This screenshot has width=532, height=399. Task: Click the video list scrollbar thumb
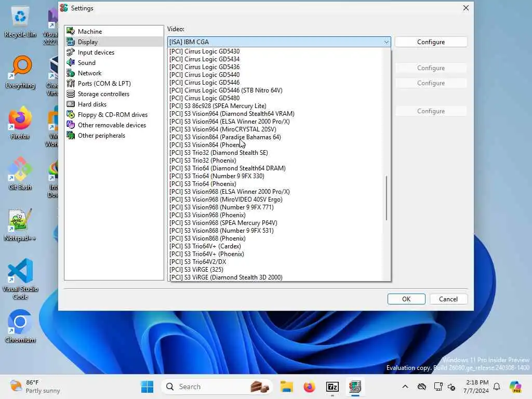(387, 198)
